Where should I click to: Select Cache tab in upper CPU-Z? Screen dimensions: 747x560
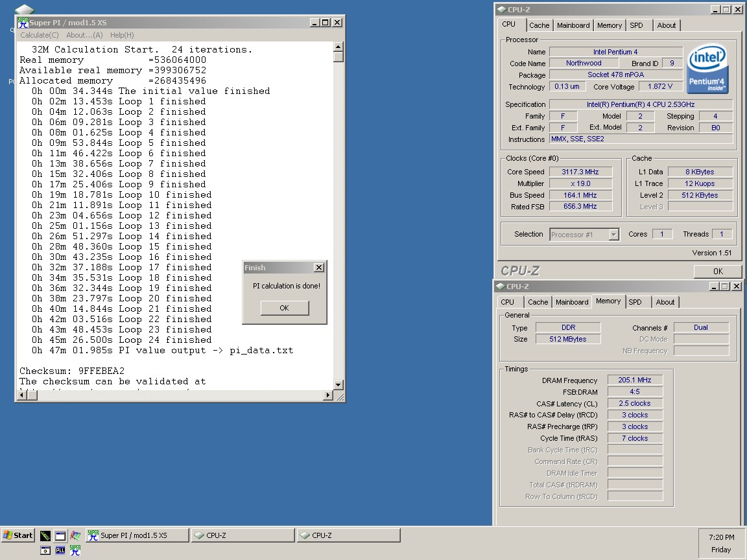point(539,25)
